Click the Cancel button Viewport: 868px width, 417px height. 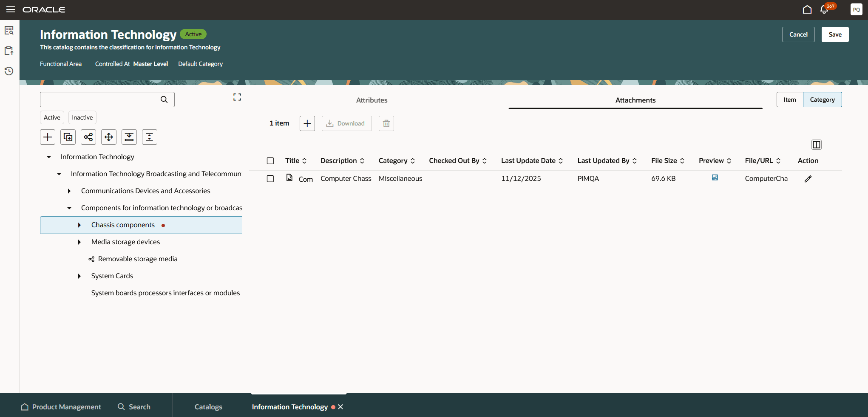798,34
